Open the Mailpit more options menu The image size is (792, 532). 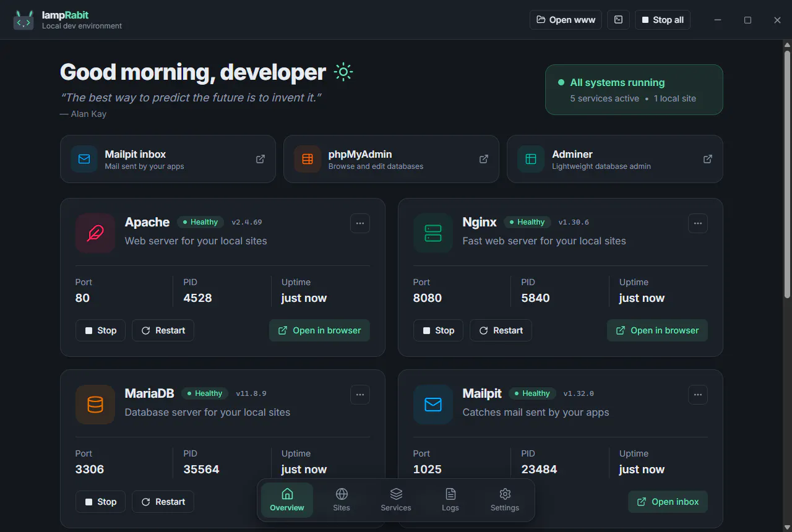tap(698, 395)
